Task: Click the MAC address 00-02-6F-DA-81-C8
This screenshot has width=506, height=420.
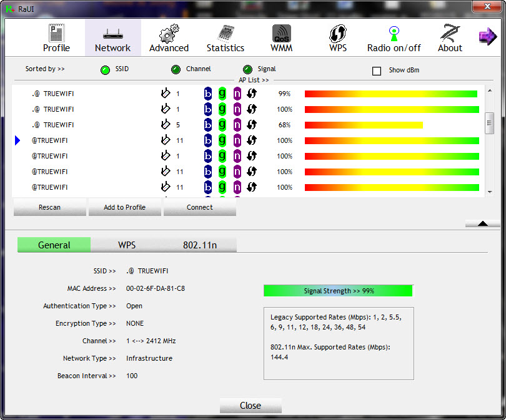Action: click(155, 288)
